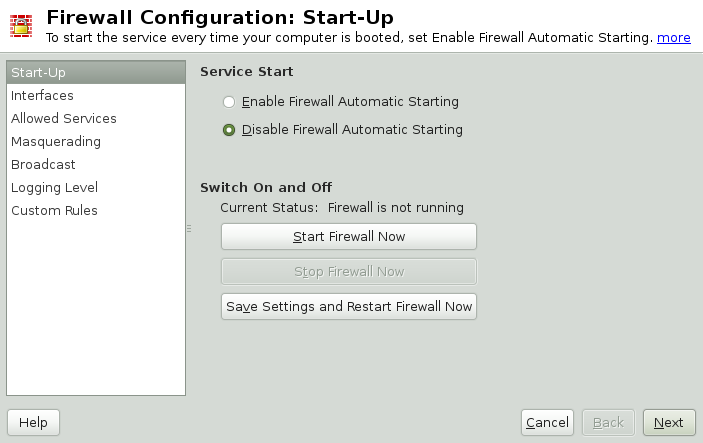The width and height of the screenshot is (703, 443).
Task: Open Masquerading settings
Action: 55,142
